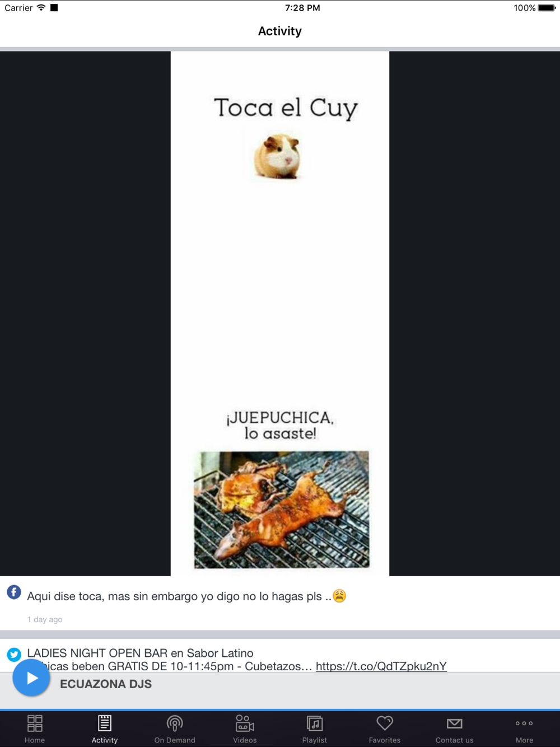Tap the '1 day ago' timestamp

45,619
